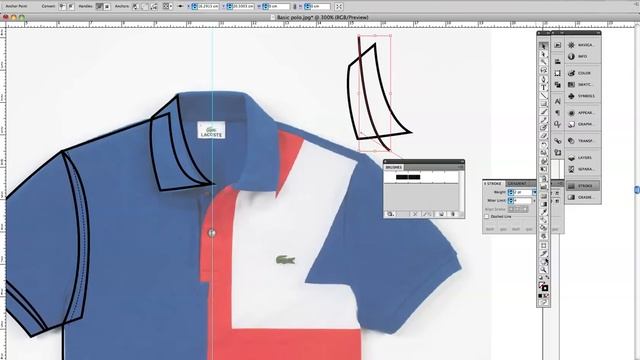The width and height of the screenshot is (640, 360).
Task: Select the Zoom magnifier tool
Action: click(543, 270)
